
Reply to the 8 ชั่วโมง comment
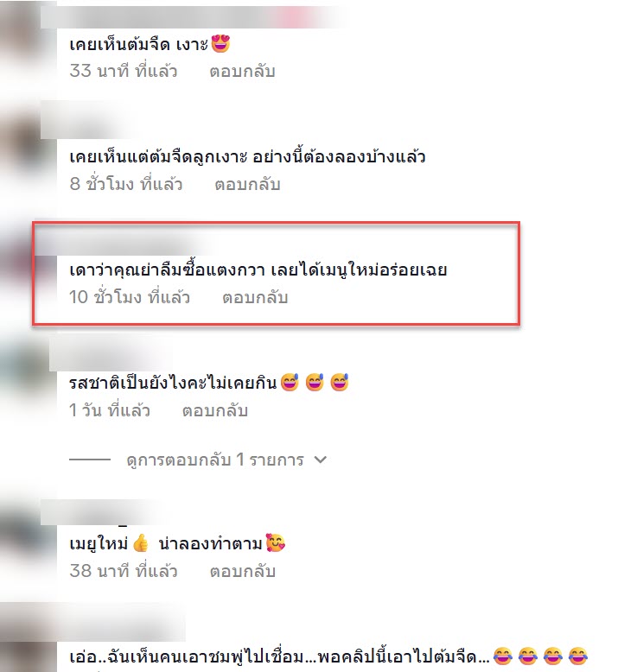coord(247,185)
